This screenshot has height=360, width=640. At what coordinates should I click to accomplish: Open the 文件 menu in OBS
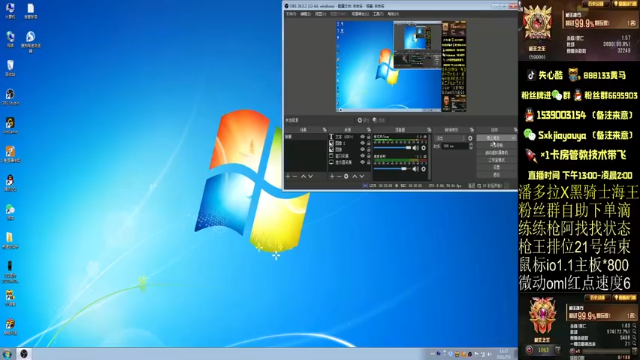291,14
